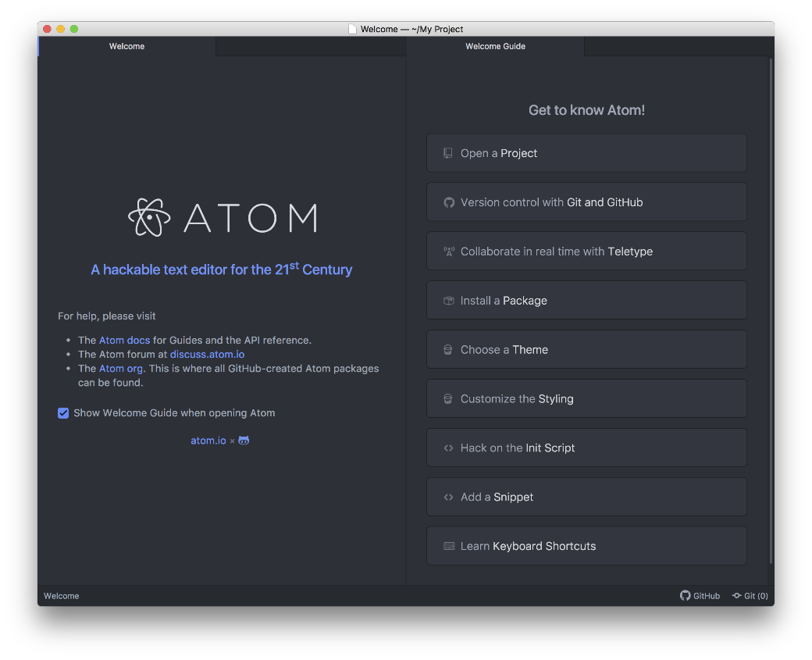
Task: Expand the Open a Project section
Action: [586, 153]
